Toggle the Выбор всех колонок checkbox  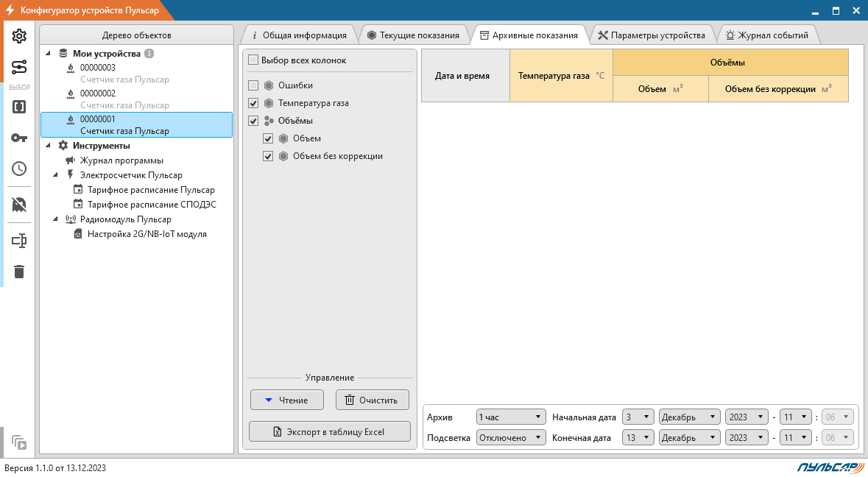click(x=253, y=60)
